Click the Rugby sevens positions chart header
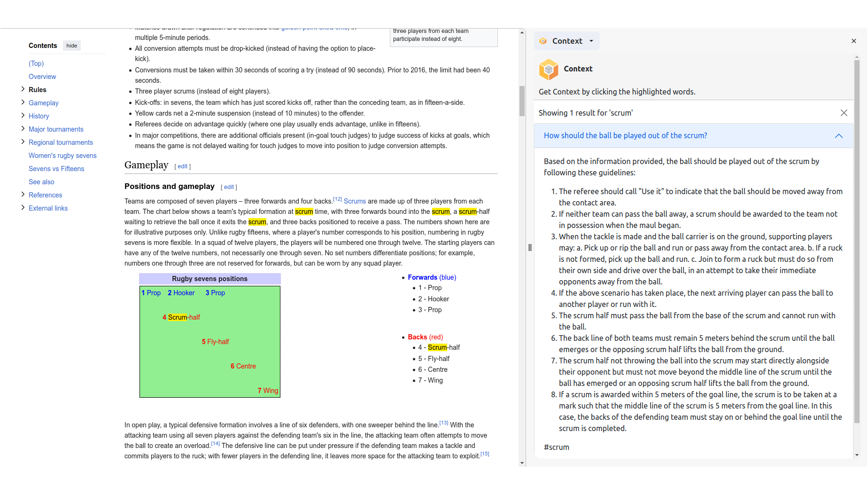Screen dimensions: 868x495 [x=210, y=279]
